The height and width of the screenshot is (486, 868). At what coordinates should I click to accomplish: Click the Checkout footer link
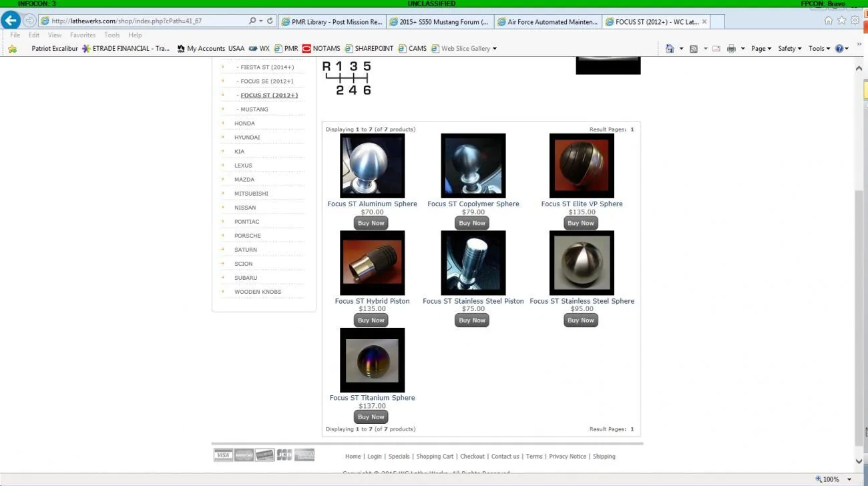472,457
